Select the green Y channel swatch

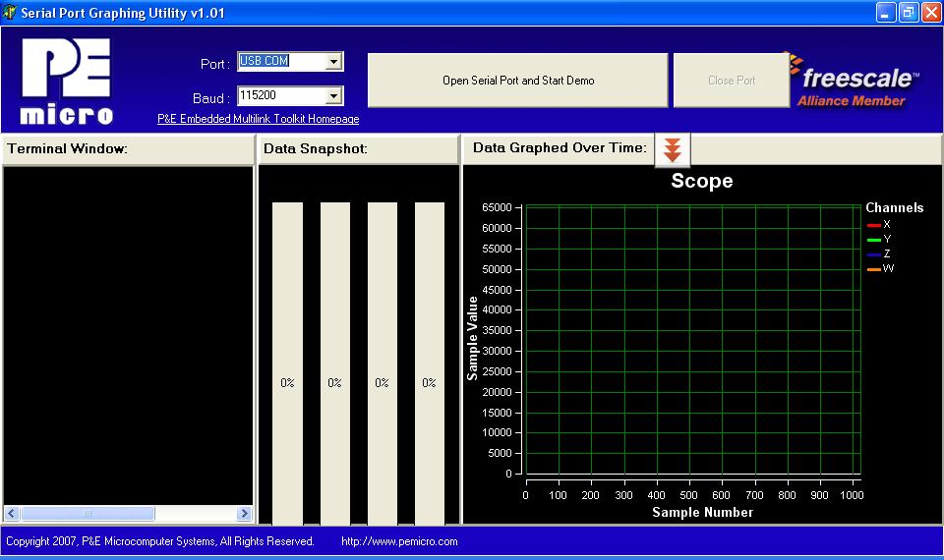pyautogui.click(x=873, y=240)
